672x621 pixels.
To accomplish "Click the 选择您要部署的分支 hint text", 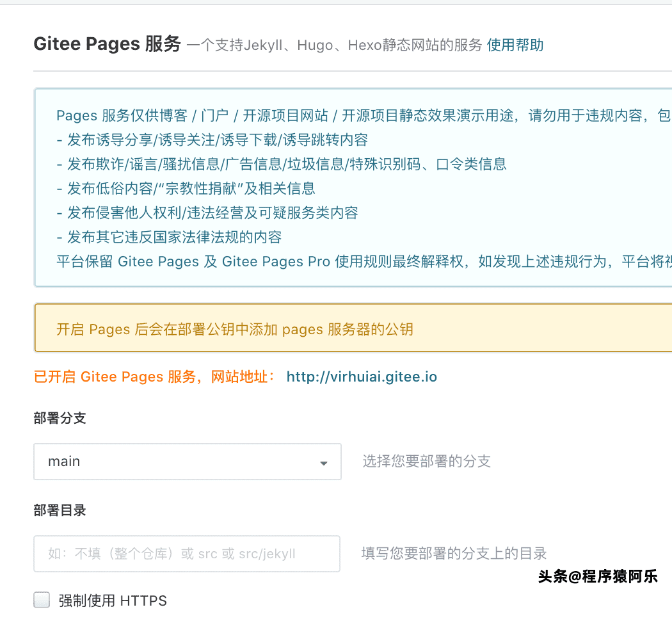I will point(426,461).
